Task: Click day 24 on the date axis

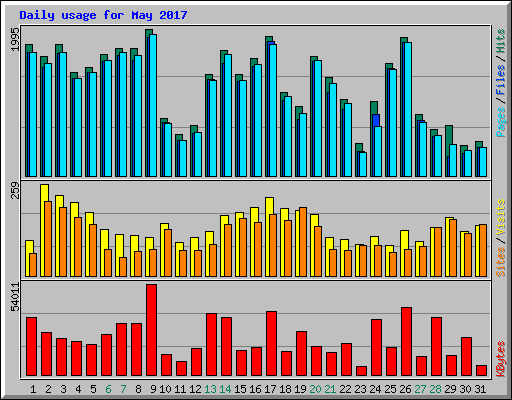Action: [375, 389]
